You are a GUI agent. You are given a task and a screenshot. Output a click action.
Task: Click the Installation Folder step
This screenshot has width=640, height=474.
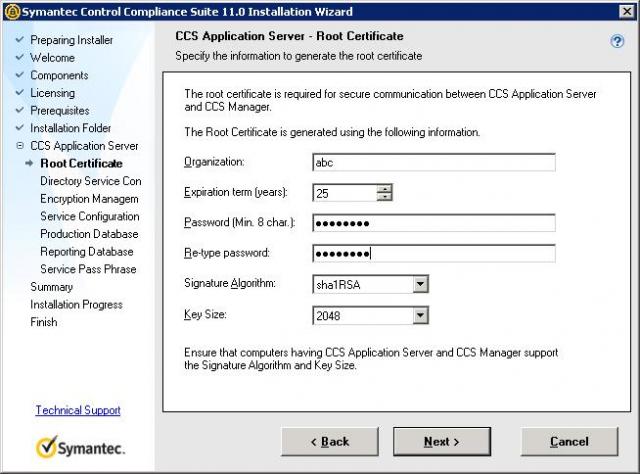[71, 128]
